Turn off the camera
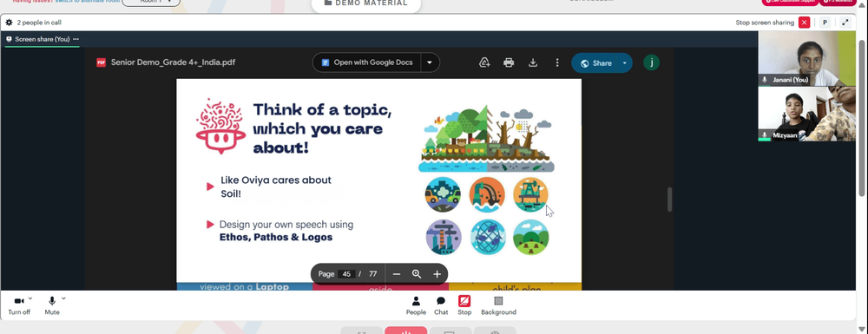Viewport: 868px width, 334px height. (19, 305)
